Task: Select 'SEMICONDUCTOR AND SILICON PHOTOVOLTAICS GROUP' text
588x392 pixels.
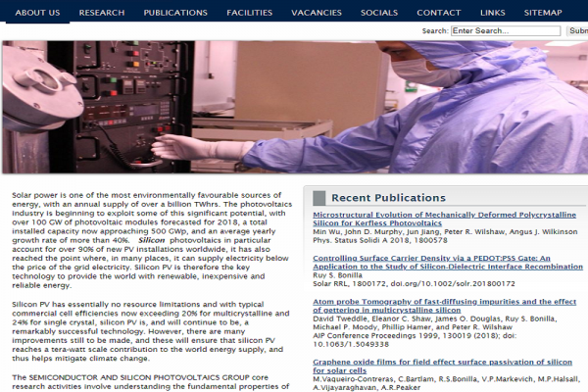Action: pyautogui.click(x=139, y=377)
